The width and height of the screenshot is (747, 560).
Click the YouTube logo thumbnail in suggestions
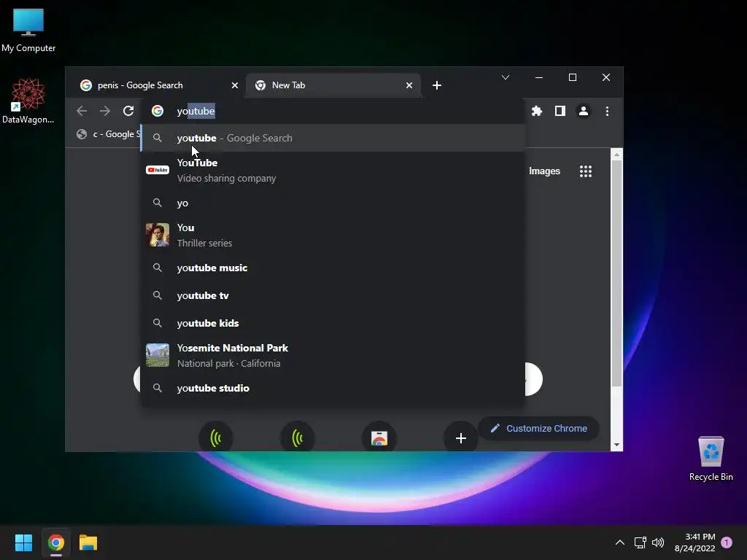point(158,170)
